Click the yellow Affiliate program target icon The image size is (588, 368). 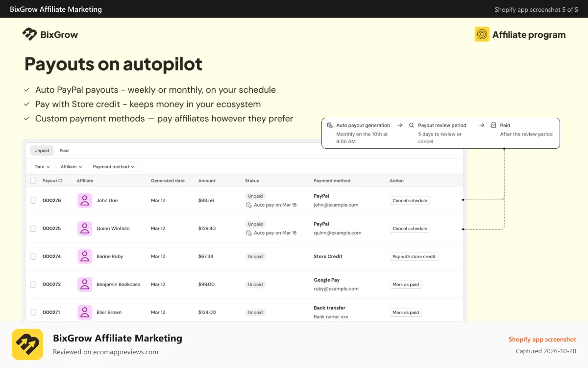(x=482, y=34)
